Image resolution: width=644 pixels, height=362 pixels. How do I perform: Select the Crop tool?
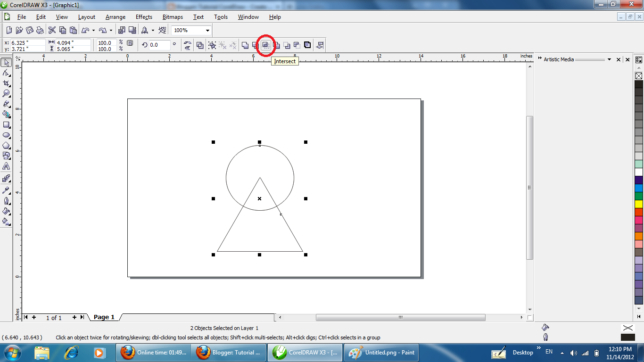pos(6,83)
